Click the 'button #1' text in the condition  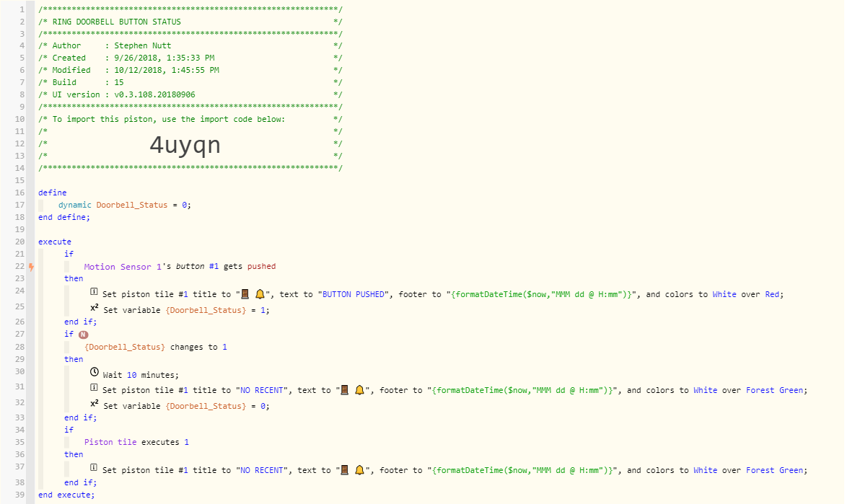[197, 267]
